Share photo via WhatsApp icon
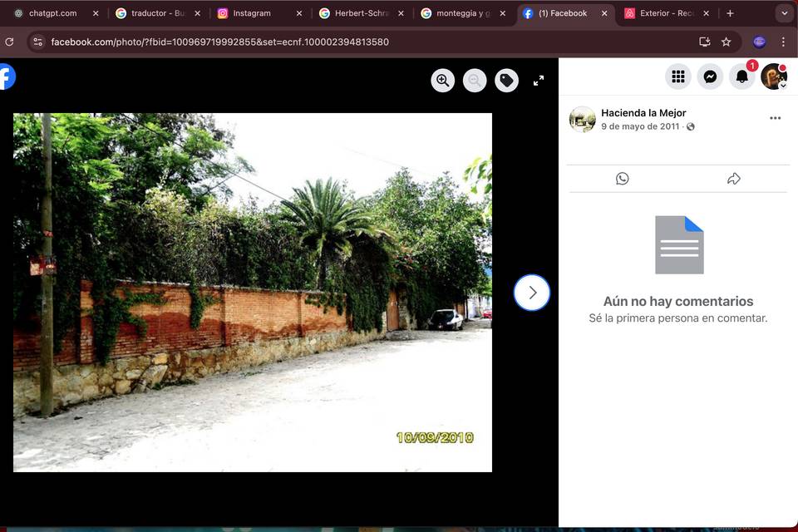The height and width of the screenshot is (532, 798). (622, 179)
